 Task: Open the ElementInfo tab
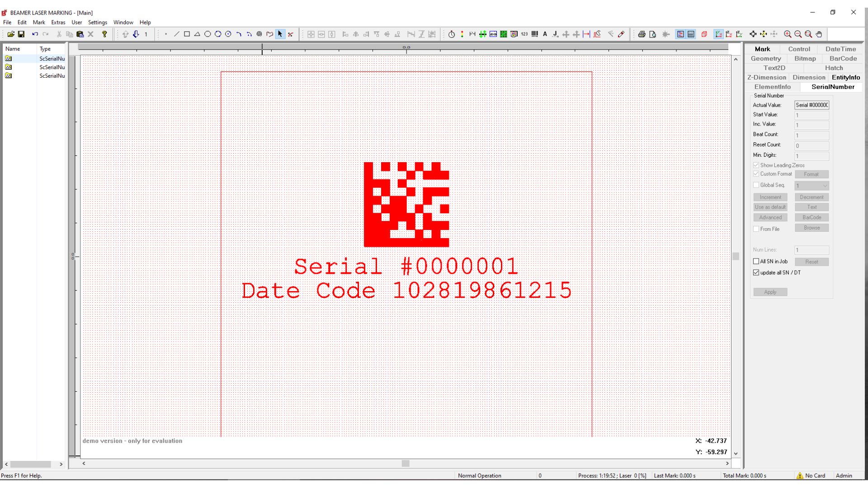point(773,87)
